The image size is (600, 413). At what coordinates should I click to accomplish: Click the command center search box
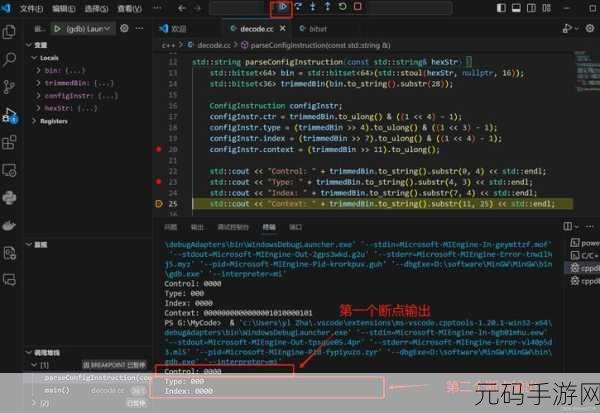(331, 8)
